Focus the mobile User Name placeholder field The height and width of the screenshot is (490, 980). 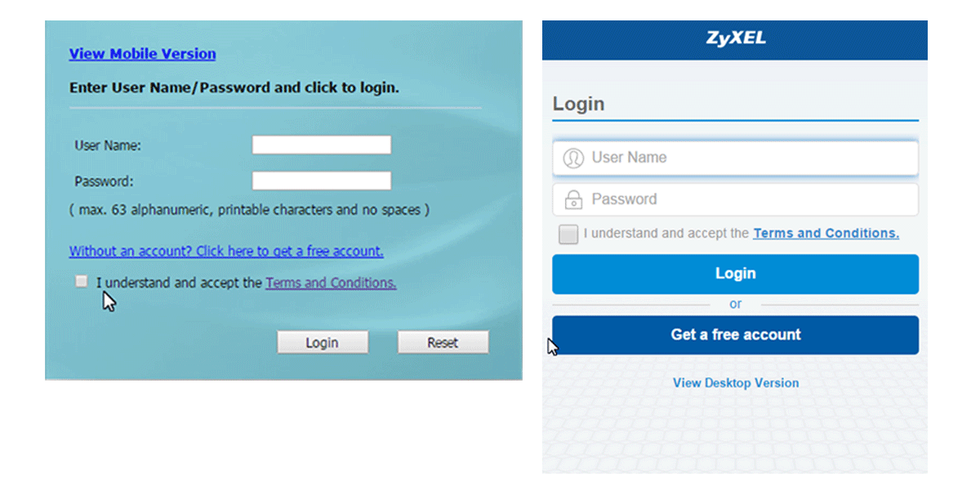pos(735,158)
